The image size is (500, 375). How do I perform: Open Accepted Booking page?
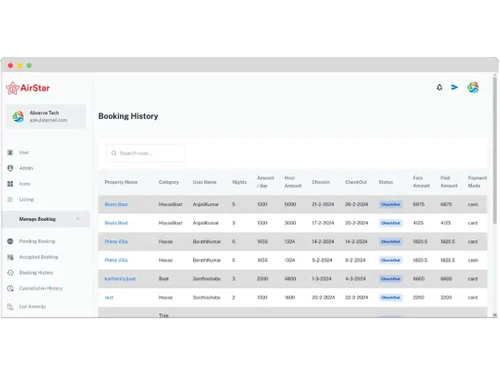tap(39, 257)
